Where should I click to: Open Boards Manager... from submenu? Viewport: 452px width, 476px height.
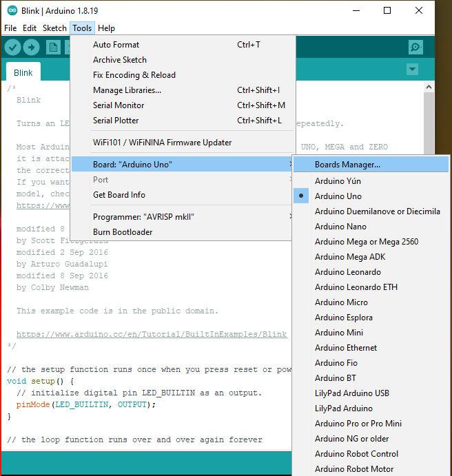pos(371,164)
